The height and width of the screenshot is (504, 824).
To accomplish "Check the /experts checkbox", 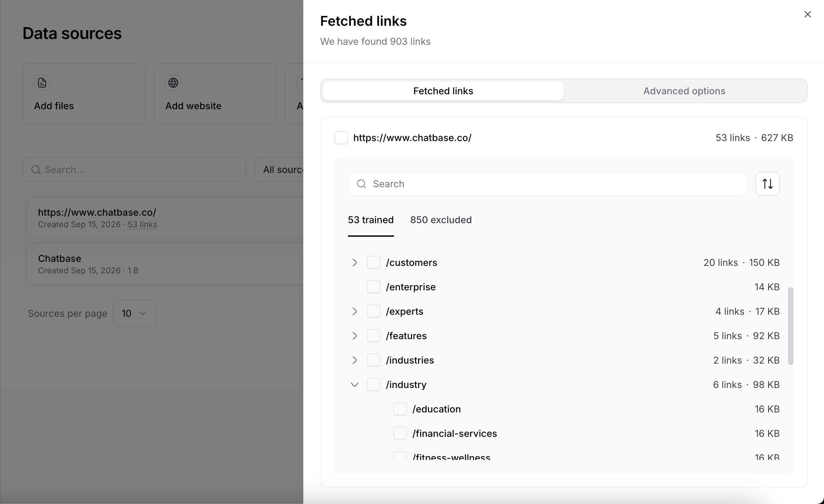I will click(374, 311).
